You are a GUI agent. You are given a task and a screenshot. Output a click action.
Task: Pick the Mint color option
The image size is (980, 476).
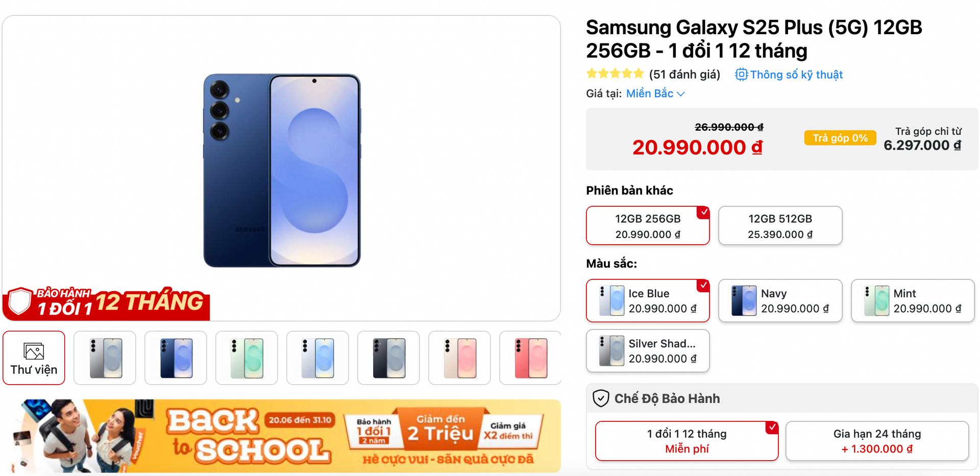(x=913, y=301)
